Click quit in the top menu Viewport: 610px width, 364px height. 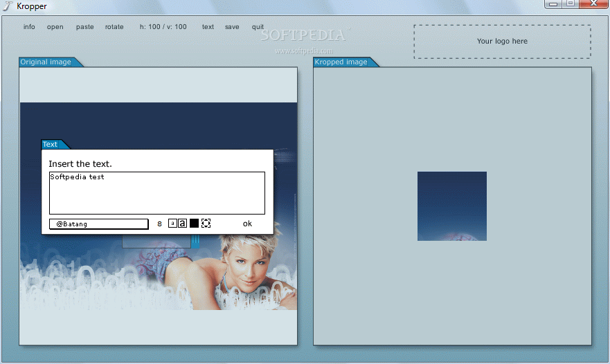pyautogui.click(x=258, y=27)
